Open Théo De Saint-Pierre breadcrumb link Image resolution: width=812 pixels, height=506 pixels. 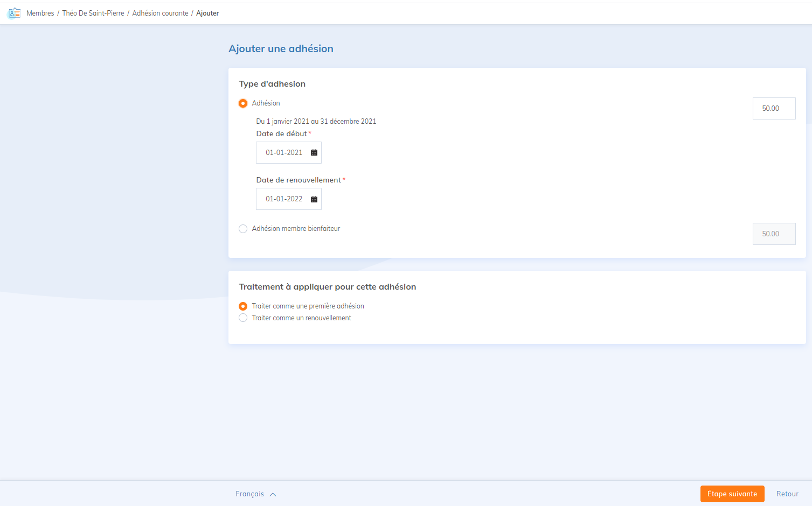coord(93,13)
